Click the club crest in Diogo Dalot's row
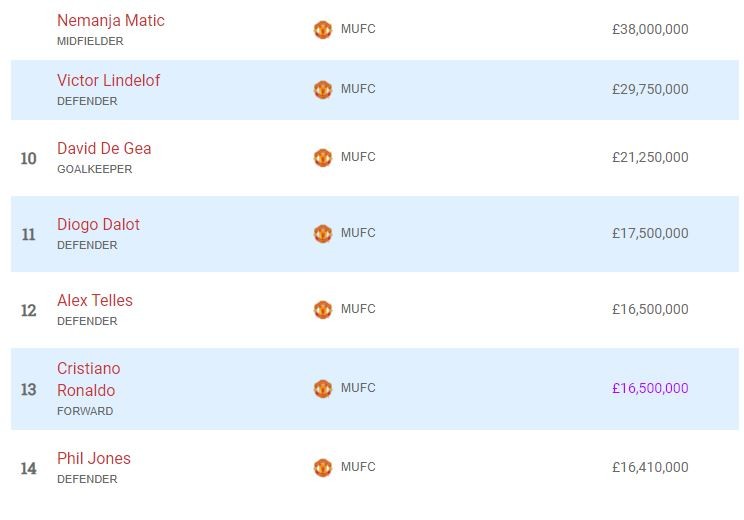The height and width of the screenshot is (520, 744). tap(322, 234)
